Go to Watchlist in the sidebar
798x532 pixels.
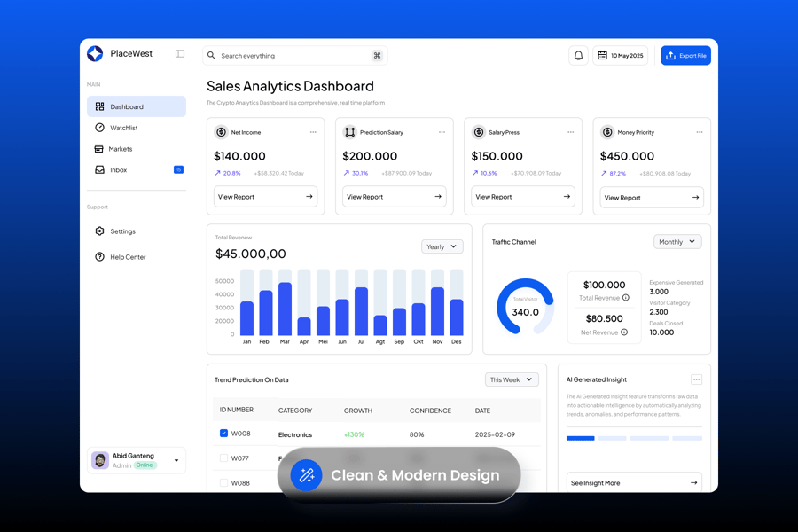click(123, 128)
